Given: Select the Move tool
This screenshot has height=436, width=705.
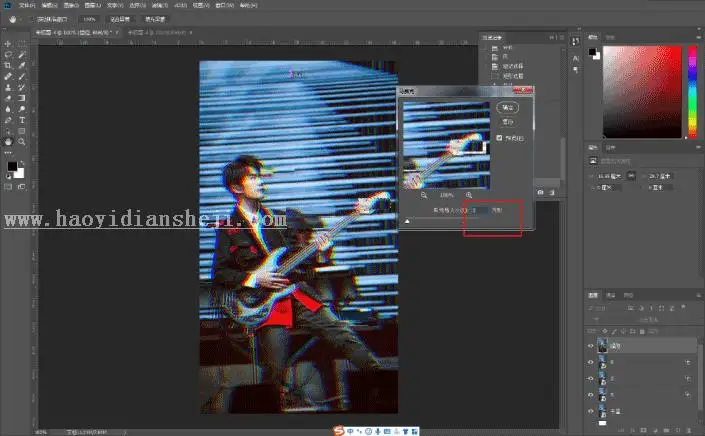Looking at the screenshot, I should coord(8,44).
